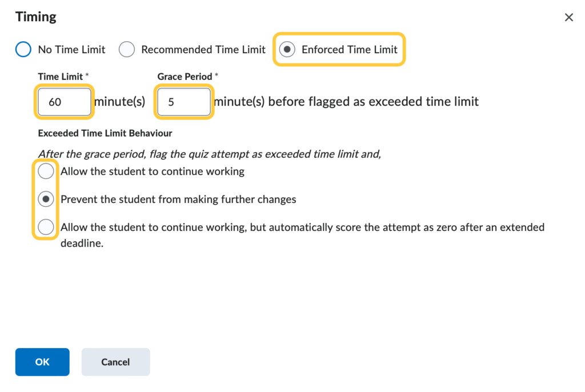Select the automatically score as zero radio option

(46, 227)
